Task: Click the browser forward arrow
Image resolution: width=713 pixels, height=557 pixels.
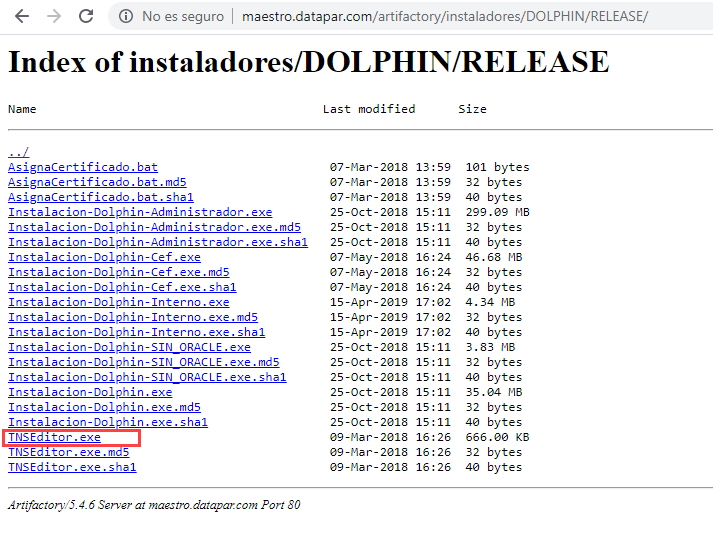Action: pyautogui.click(x=54, y=16)
